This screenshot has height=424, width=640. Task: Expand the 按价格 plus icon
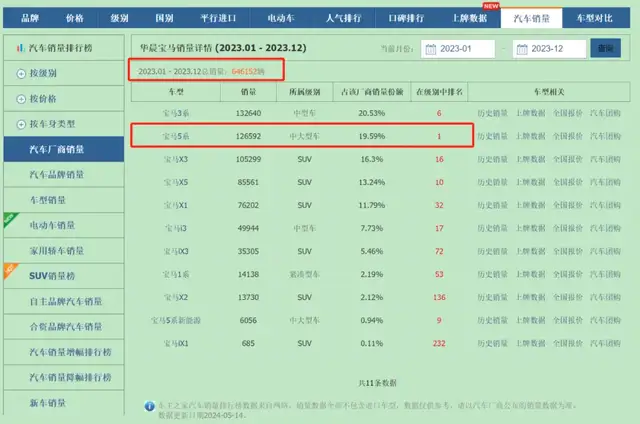(21, 99)
